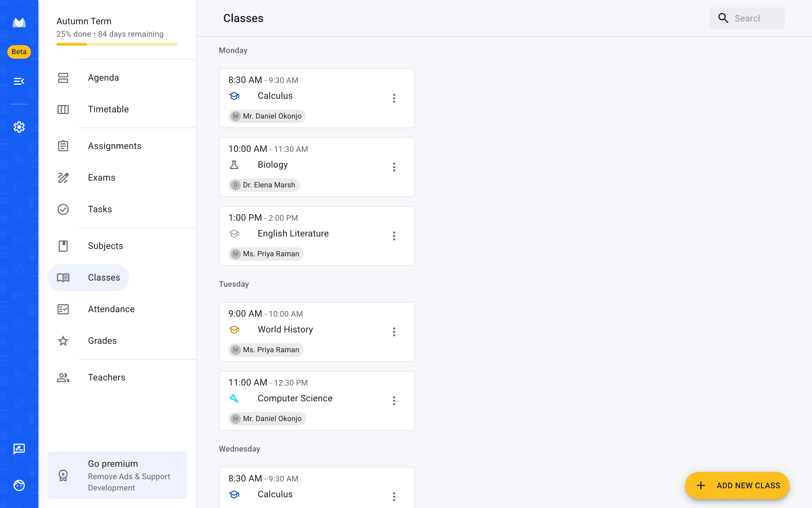The image size is (812, 508).
Task: Click the Monday day heading
Action: tap(233, 51)
